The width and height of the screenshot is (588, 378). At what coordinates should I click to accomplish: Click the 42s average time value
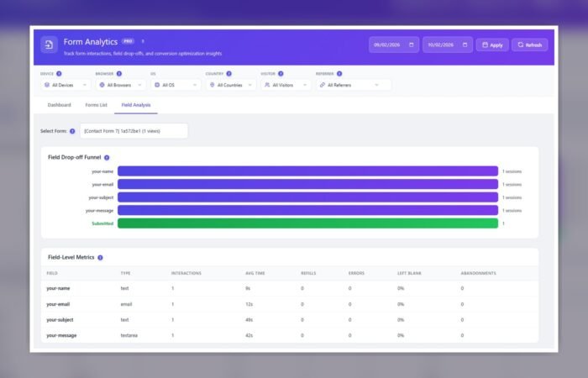tap(249, 336)
